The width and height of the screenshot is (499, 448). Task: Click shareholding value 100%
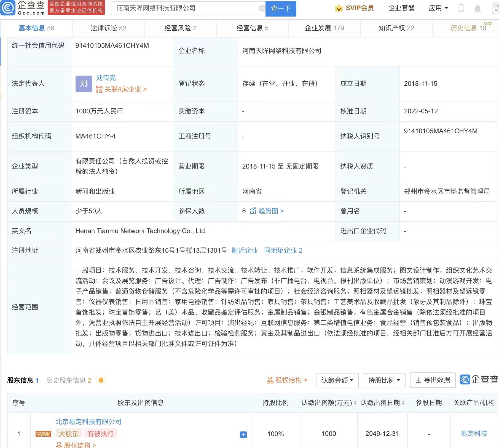275,434
